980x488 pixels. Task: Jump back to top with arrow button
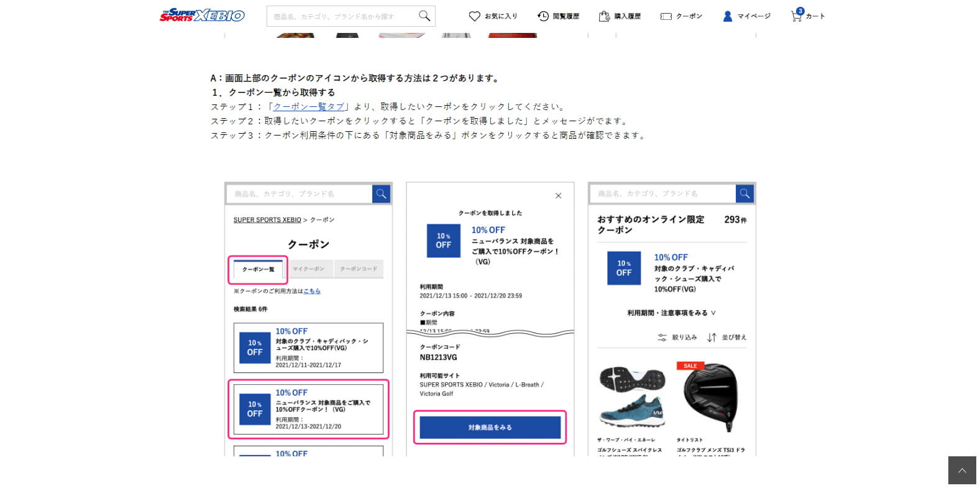point(962,470)
